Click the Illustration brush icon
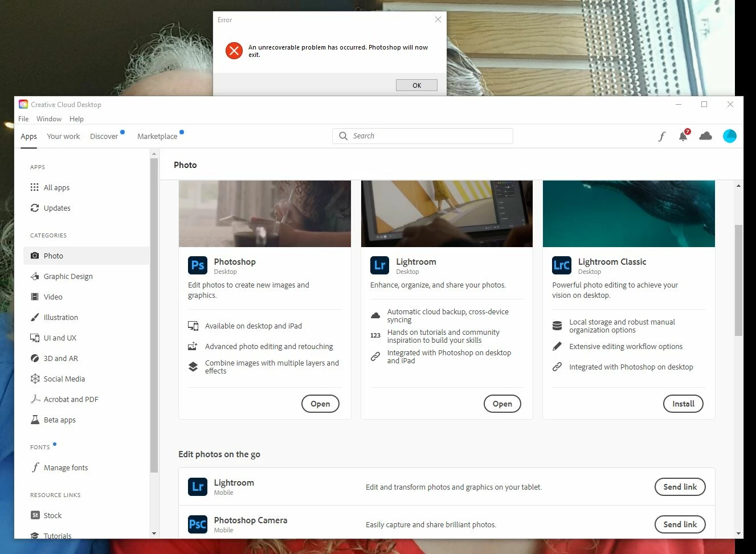 tap(35, 317)
